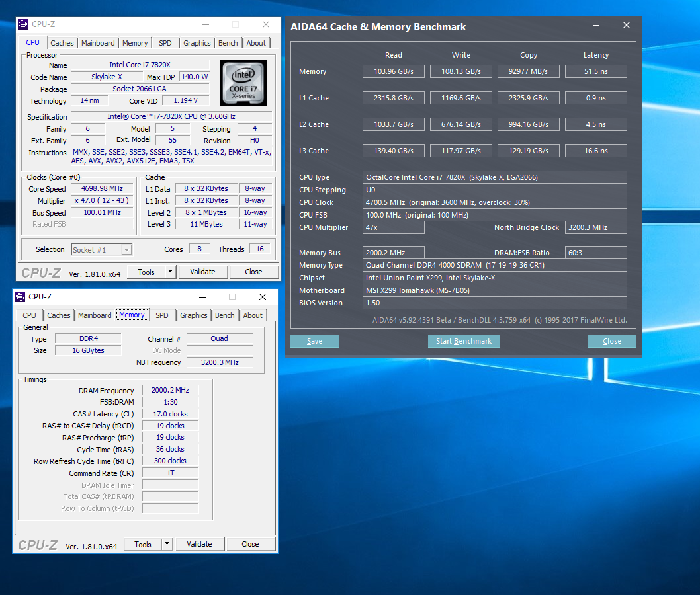Screen dimensions: 700x595
Task: Click Tools button in top CPU-Z window
Action: (x=146, y=272)
